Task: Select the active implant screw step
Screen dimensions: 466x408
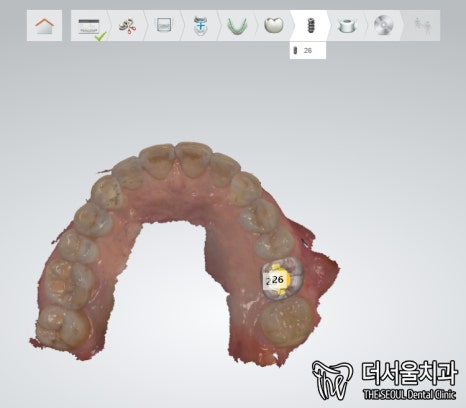Action: pyautogui.click(x=310, y=25)
